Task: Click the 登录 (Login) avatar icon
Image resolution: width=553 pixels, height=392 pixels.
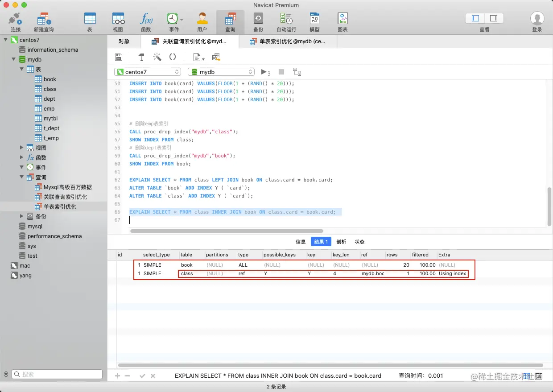Action: (x=537, y=19)
